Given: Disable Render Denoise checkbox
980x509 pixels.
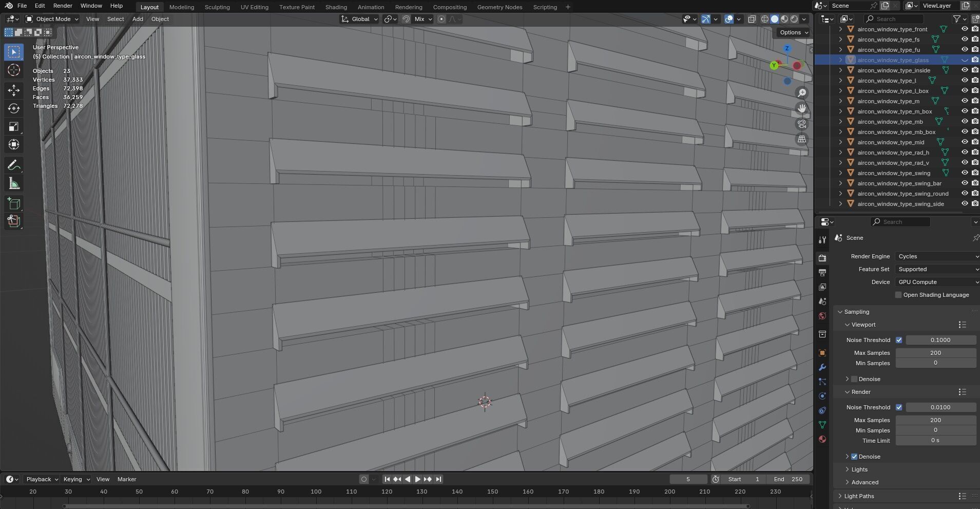Looking at the screenshot, I should click(x=854, y=457).
